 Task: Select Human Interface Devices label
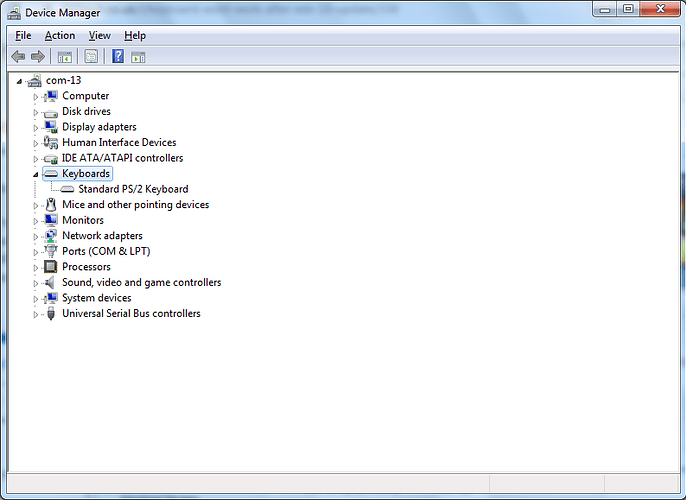[119, 143]
